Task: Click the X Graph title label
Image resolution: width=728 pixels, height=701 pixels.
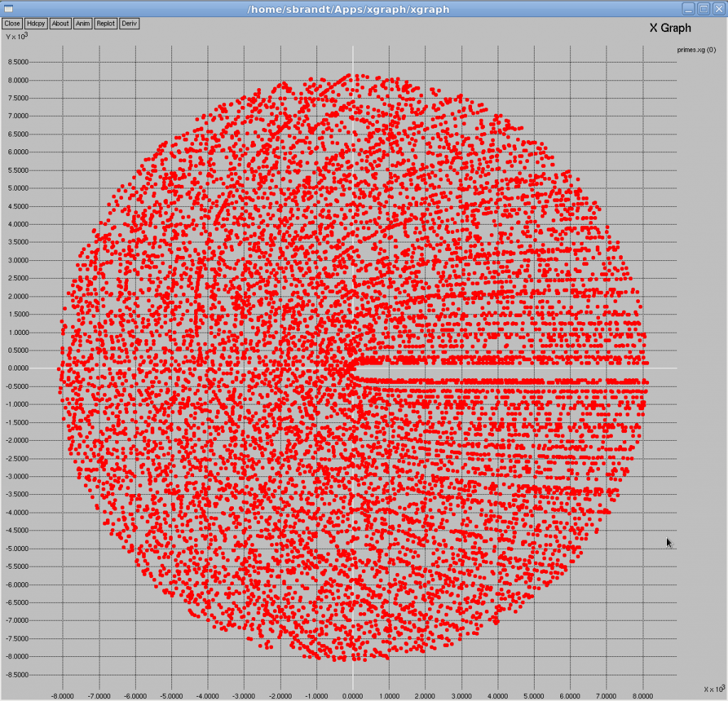Action: [x=671, y=28]
